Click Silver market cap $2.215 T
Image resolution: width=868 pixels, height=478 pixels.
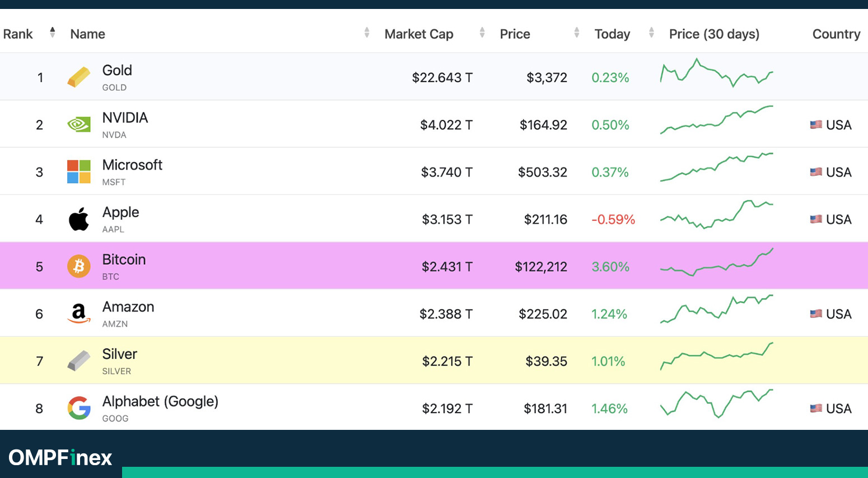point(447,362)
